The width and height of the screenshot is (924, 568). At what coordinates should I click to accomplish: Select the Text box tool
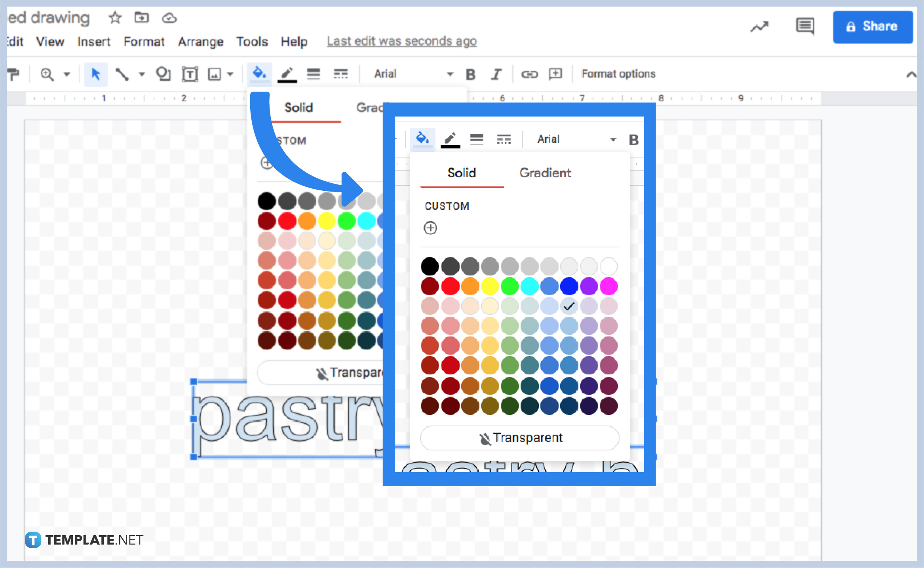[x=190, y=74]
